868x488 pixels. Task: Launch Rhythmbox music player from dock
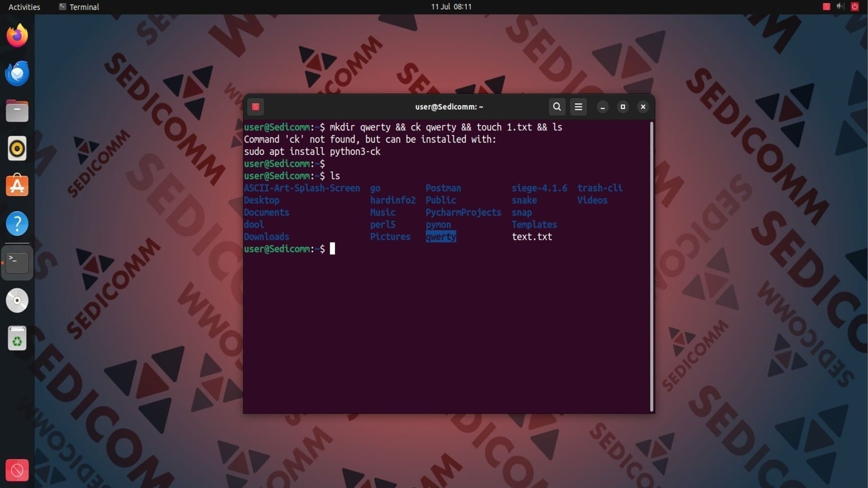point(17,149)
